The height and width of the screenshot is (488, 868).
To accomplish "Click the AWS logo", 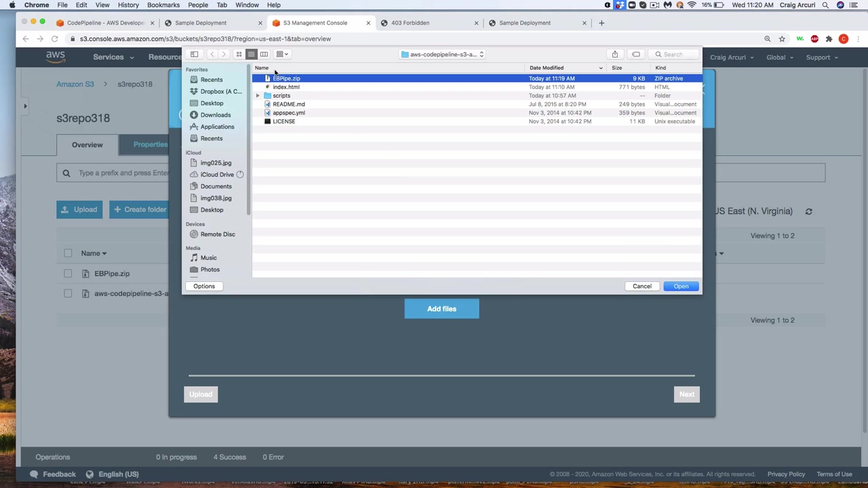I will (56, 57).
